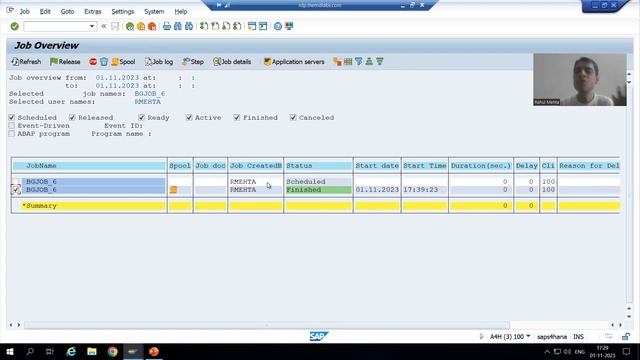This screenshot has height=360, width=640.
Task: Toggle the ABAP program checkbox
Action: [12, 134]
